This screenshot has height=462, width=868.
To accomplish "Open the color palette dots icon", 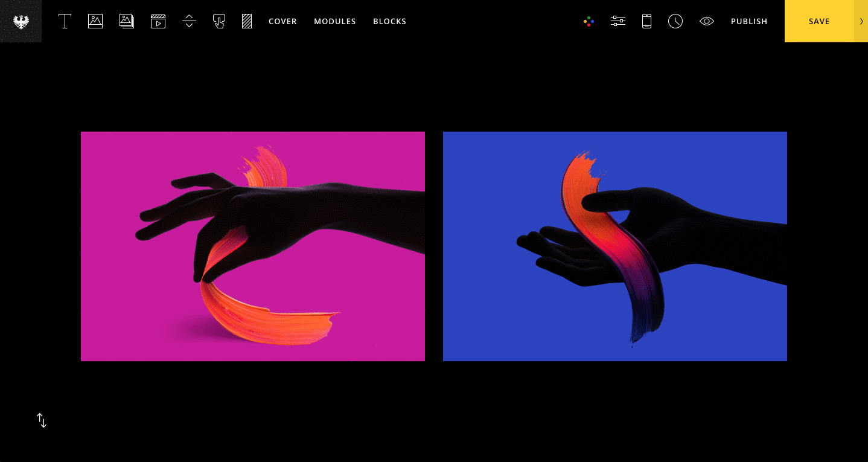I will (x=588, y=21).
